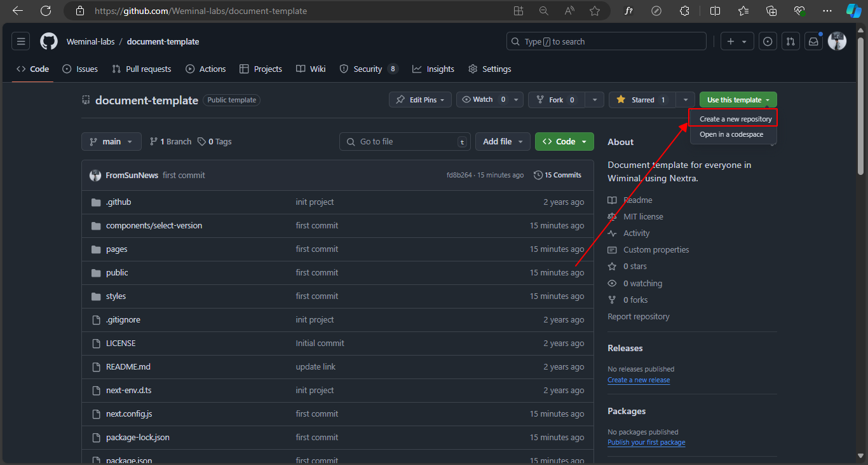868x465 pixels.
Task: Open the create new plus dropdown
Action: tap(737, 41)
